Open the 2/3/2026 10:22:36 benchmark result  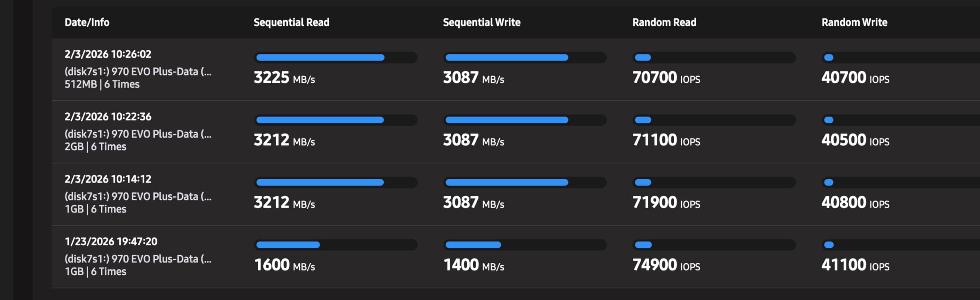108,117
